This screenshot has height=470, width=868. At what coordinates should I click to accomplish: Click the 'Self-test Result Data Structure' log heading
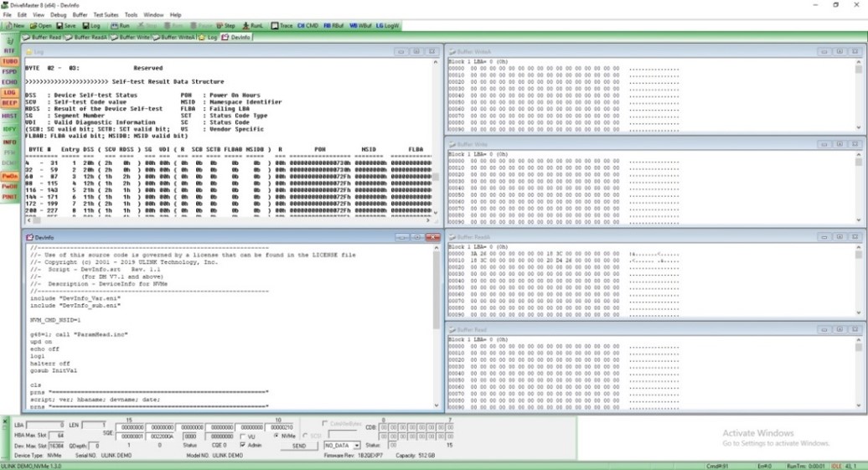pos(168,81)
